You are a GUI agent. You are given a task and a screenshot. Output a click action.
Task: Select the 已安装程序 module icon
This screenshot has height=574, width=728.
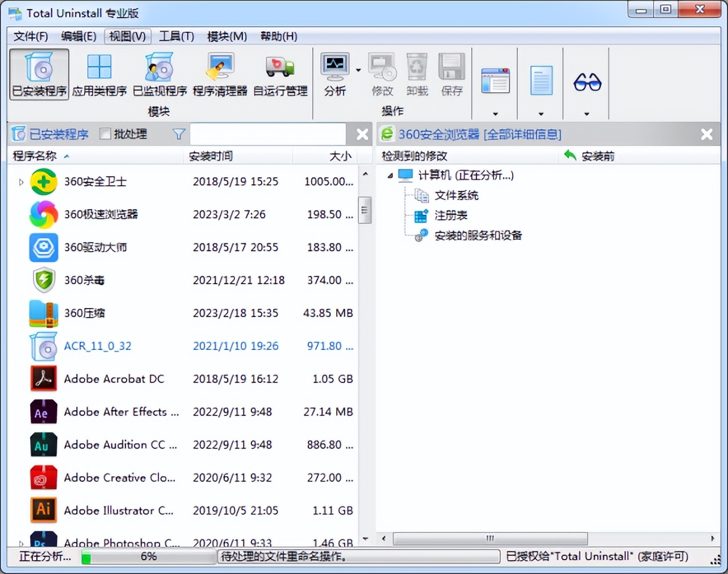[38, 74]
